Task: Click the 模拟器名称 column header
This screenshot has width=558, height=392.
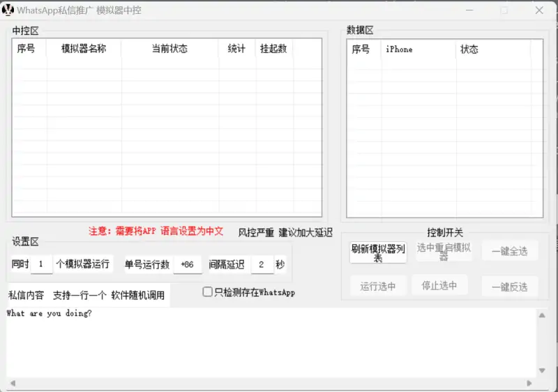Action: click(x=84, y=49)
